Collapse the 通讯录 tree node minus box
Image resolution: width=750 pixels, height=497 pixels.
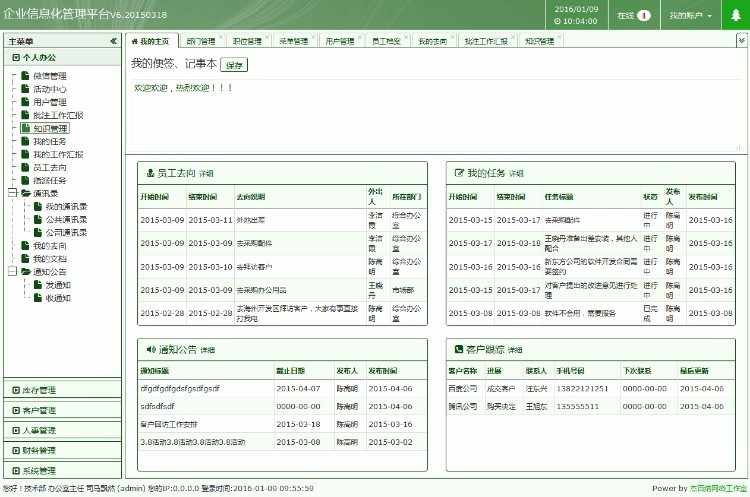click(12, 193)
